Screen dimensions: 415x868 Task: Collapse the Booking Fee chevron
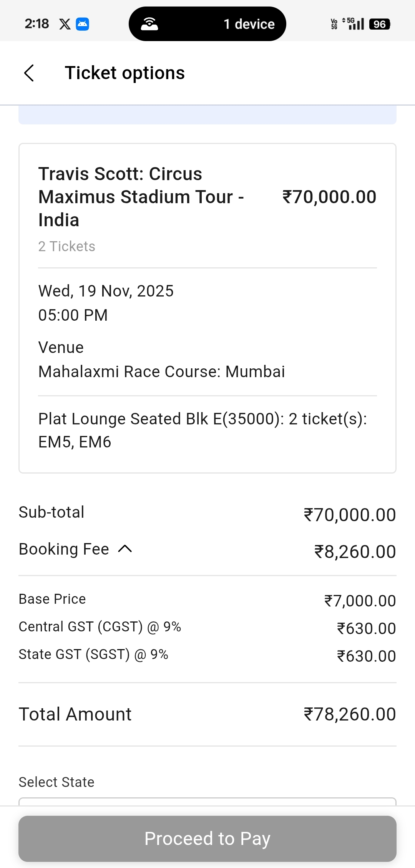click(125, 549)
